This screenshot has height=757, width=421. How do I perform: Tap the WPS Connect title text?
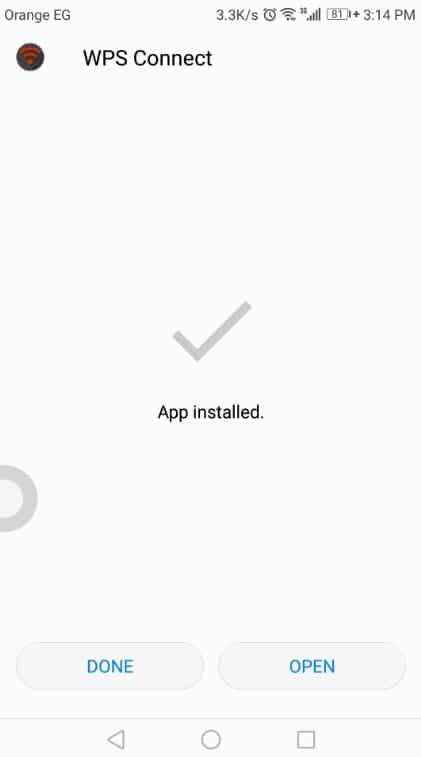147,58
